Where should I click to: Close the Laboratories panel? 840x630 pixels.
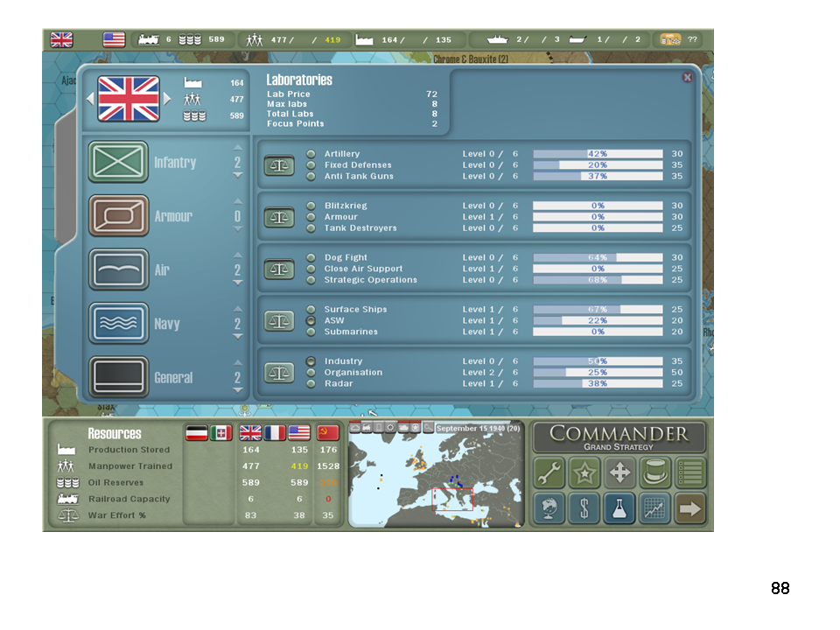click(687, 78)
